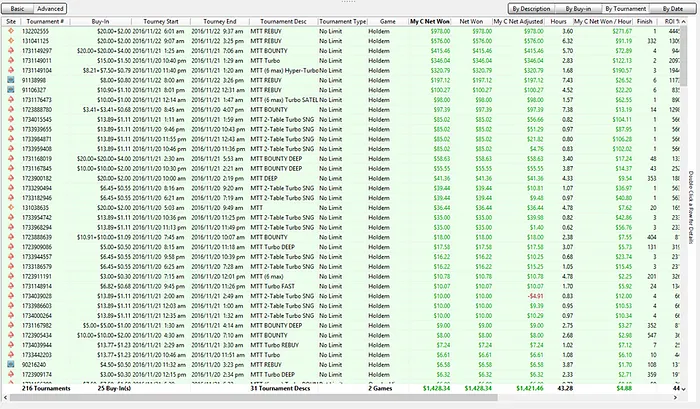Click site icon for tournament 131041125
The image size is (700, 409).
tap(11, 42)
